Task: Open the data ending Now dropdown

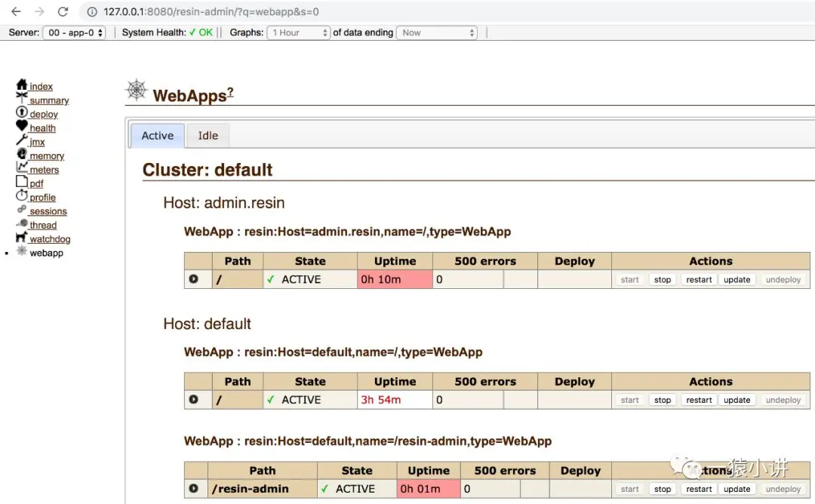Action: tap(437, 32)
